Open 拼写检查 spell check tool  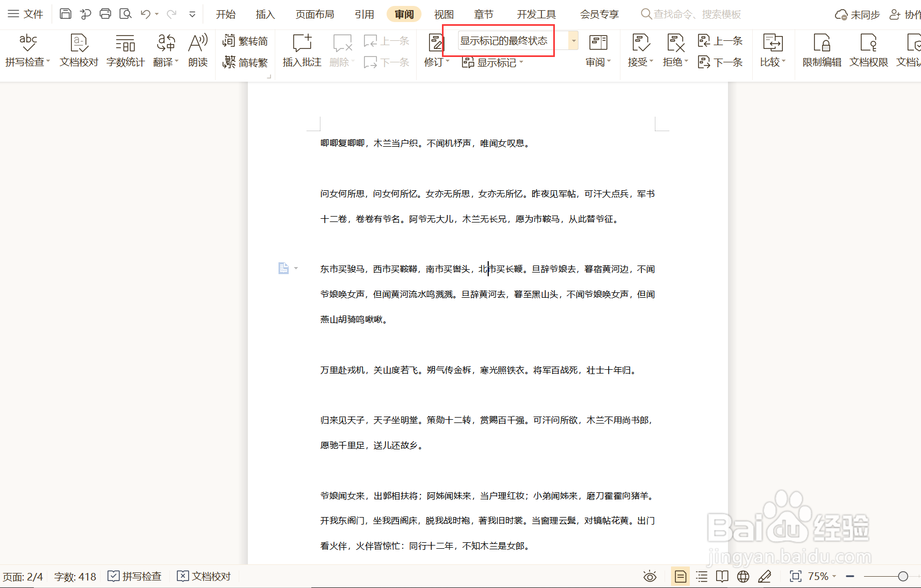pyautogui.click(x=27, y=51)
